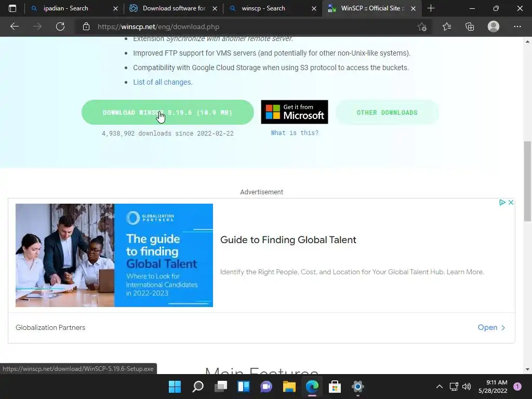Open Settings gear on taskbar
This screenshot has height=399, width=532.
point(357,387)
